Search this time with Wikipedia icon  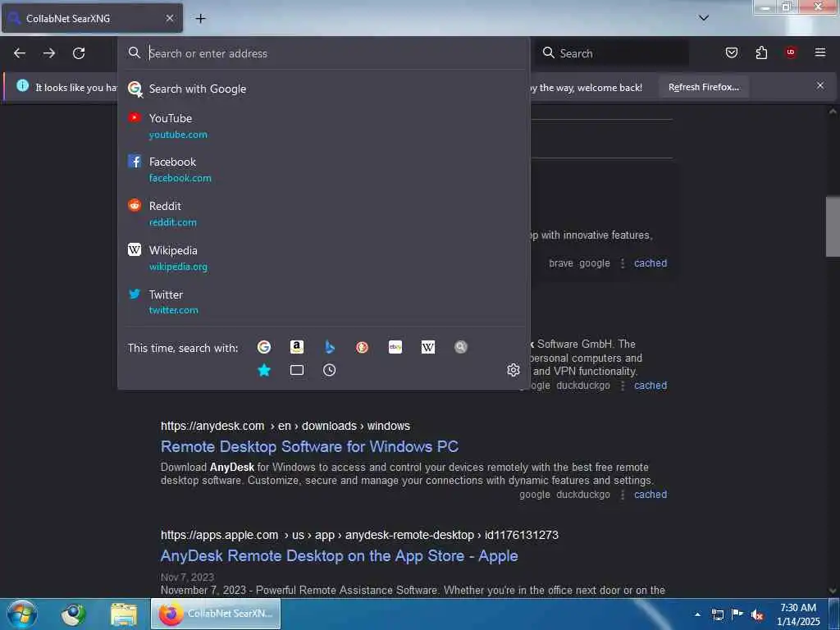(428, 347)
